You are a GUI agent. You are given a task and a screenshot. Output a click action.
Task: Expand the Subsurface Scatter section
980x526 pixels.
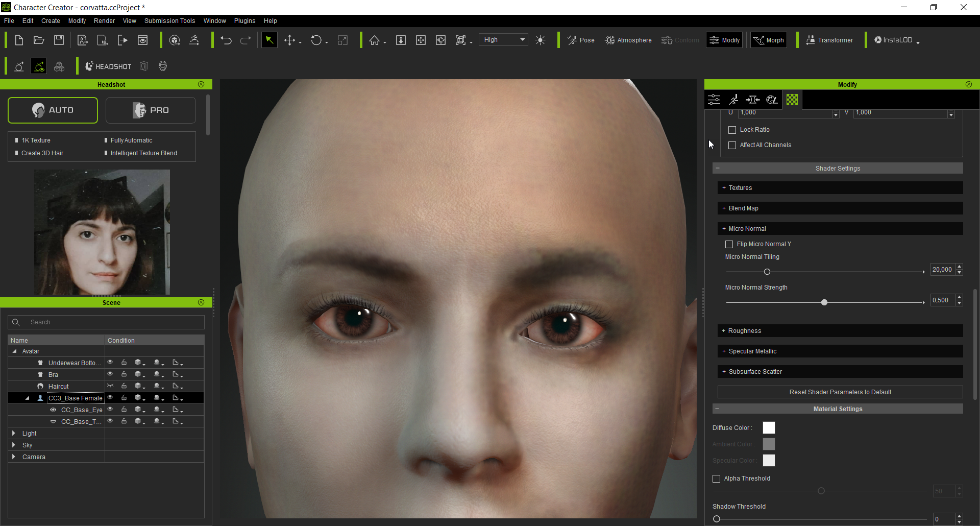point(840,372)
